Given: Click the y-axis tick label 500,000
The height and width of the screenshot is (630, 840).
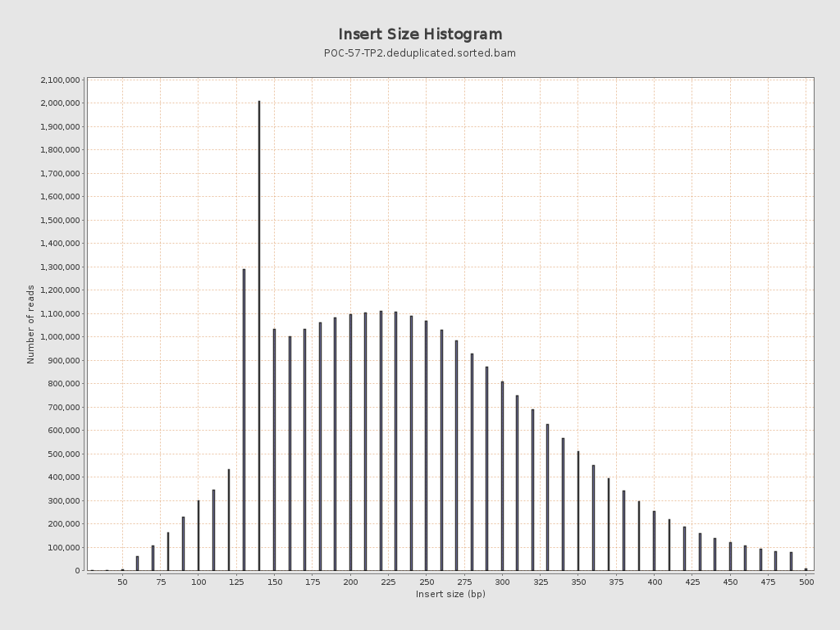Looking at the screenshot, I should 64,454.
